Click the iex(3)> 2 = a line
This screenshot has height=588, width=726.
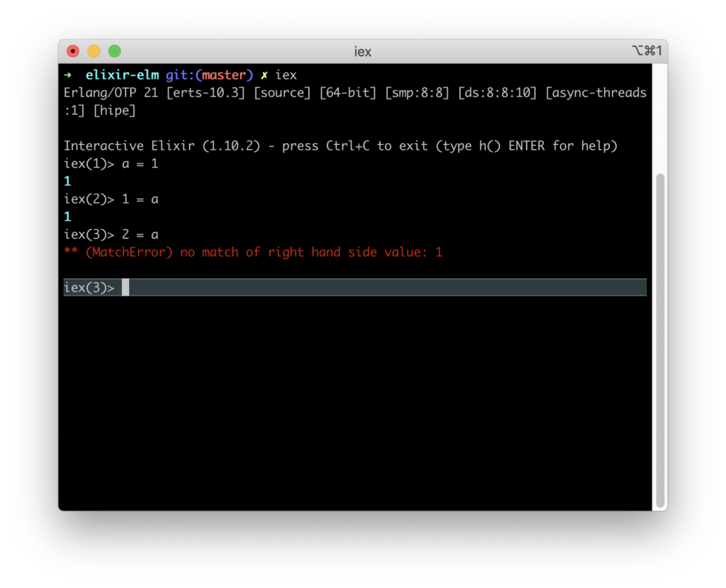point(111,235)
